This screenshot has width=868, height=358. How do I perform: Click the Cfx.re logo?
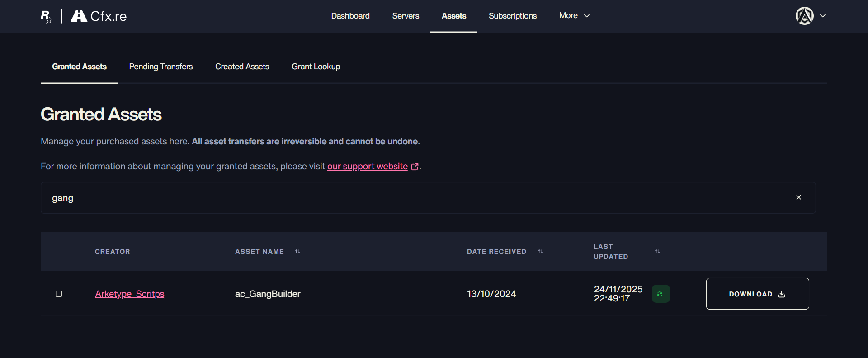99,16
